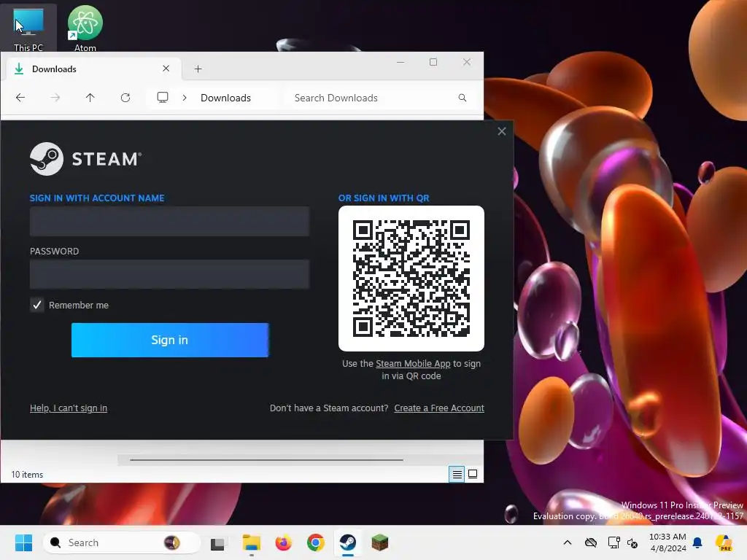This screenshot has height=560, width=747.
Task: Click the search magnifier in File Explorer
Action: tap(462, 98)
